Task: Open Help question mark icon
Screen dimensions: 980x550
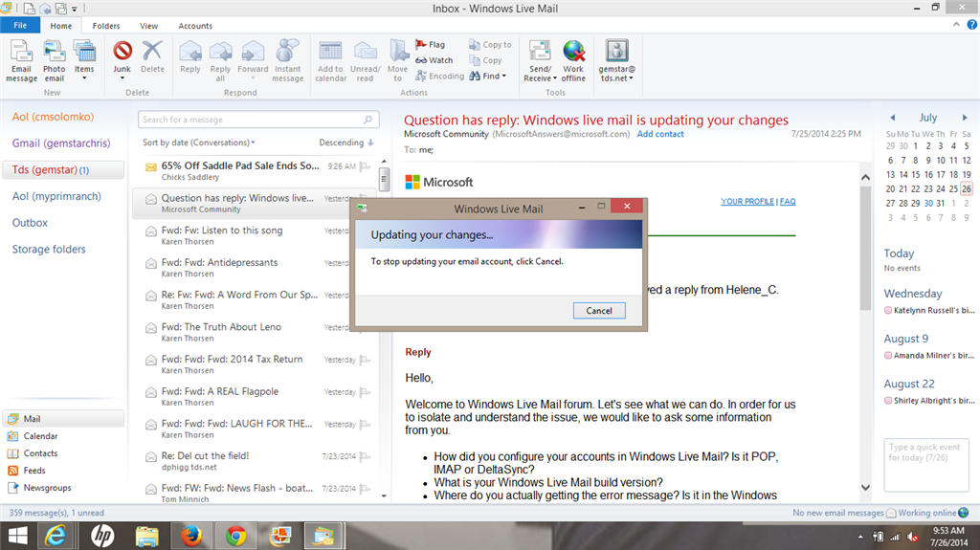Action: [x=972, y=25]
